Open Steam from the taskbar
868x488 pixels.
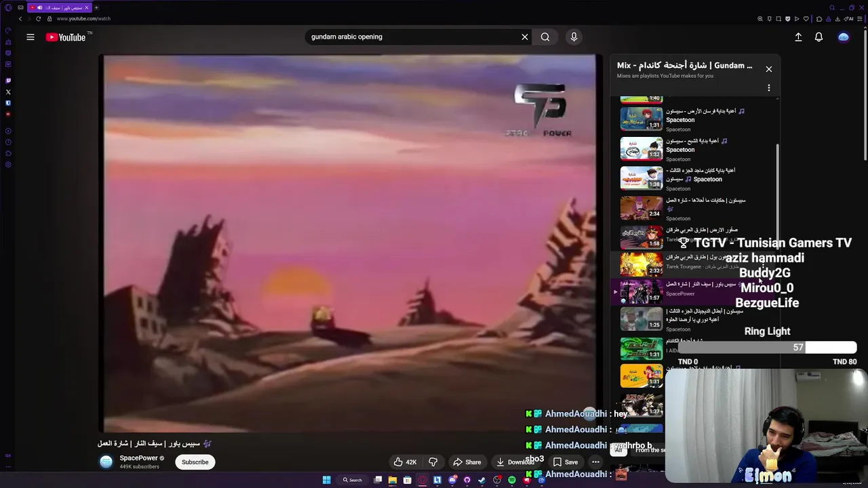pos(482,480)
